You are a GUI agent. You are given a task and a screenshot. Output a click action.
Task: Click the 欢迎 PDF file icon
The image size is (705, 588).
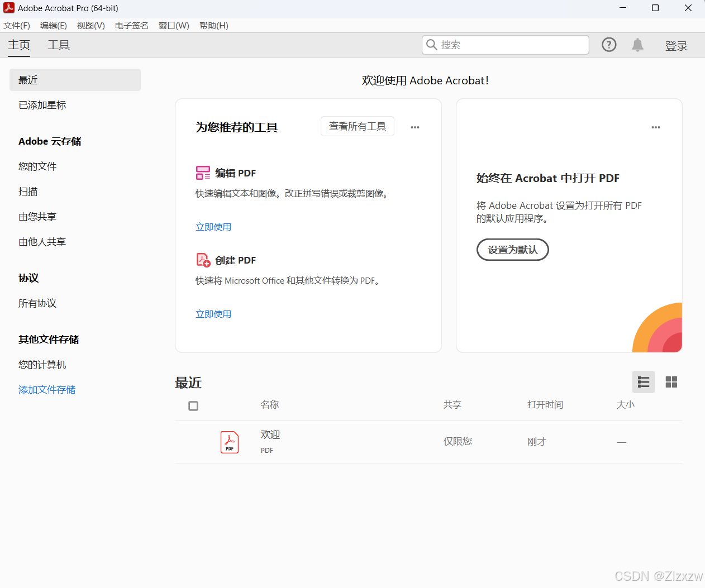230,442
